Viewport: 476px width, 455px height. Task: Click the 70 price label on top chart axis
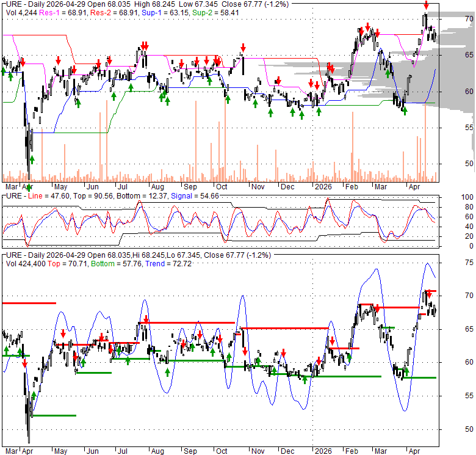coord(469,19)
